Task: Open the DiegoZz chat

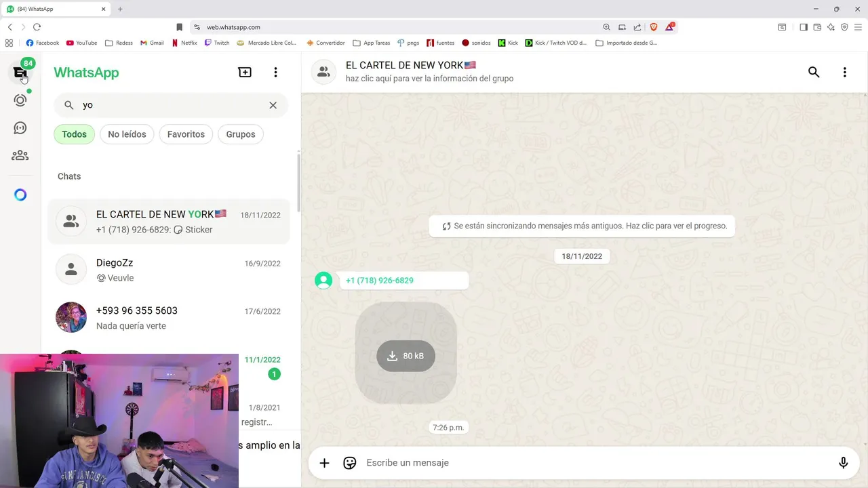Action: point(169,270)
